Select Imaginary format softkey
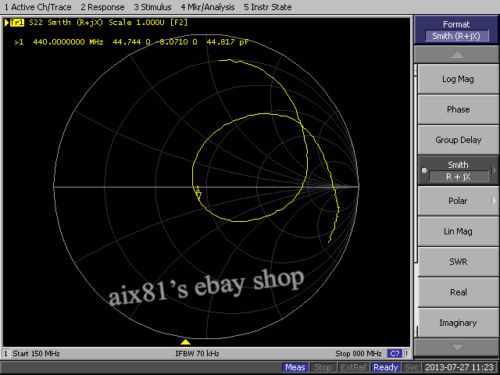The width and height of the screenshot is (500, 375). click(x=458, y=323)
